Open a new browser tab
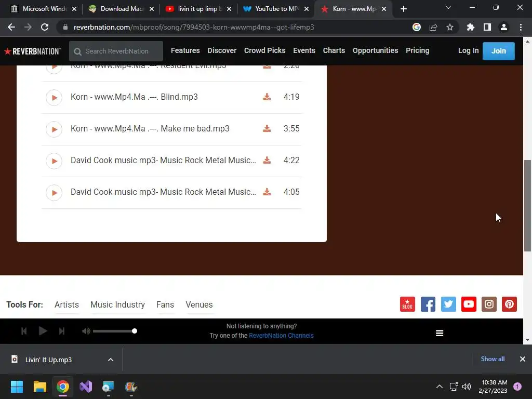Screen dimensions: 532x399 pos(403,9)
